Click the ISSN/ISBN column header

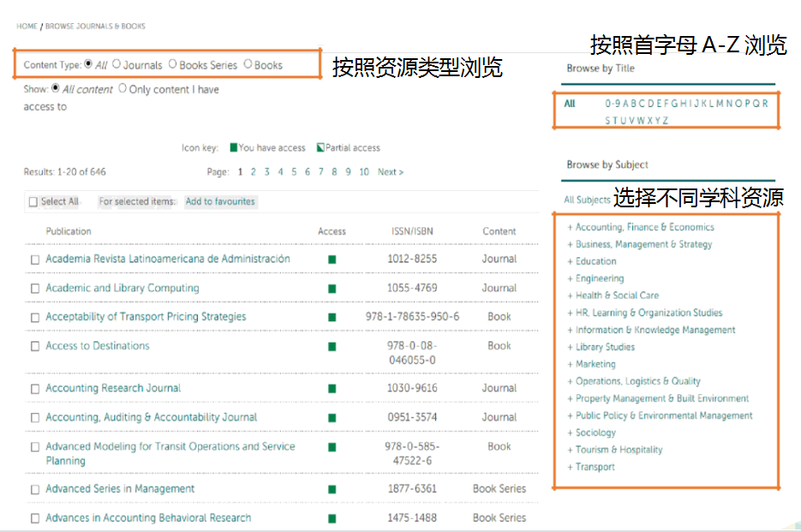[412, 231]
